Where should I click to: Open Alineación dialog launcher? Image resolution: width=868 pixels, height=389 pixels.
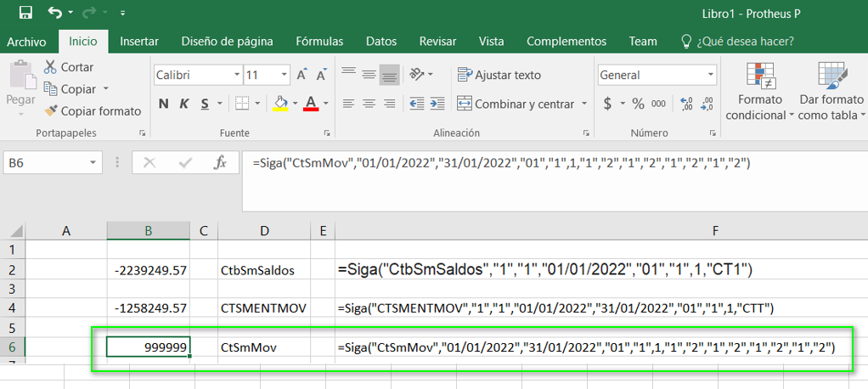[x=586, y=132]
